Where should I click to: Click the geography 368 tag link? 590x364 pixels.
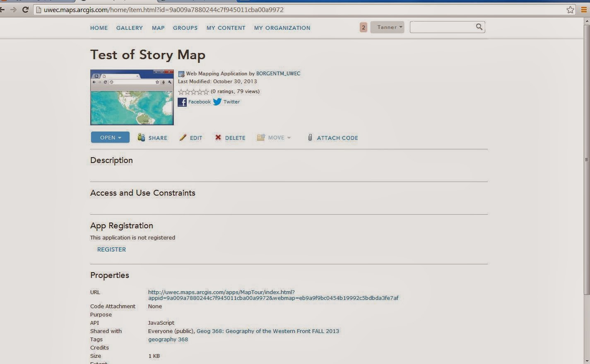pyautogui.click(x=168, y=339)
